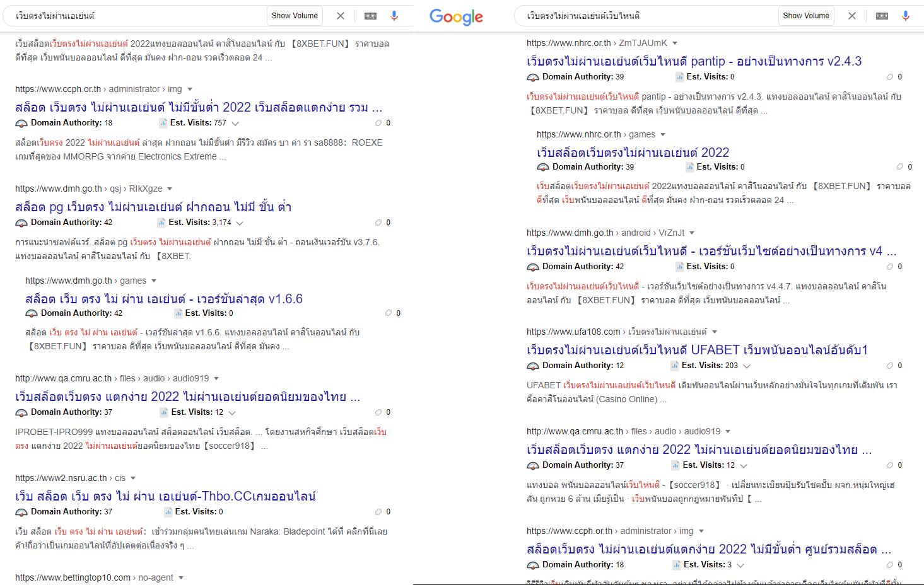Click the Google logo on the right page
The width and height of the screenshot is (924, 585).
[x=456, y=17]
